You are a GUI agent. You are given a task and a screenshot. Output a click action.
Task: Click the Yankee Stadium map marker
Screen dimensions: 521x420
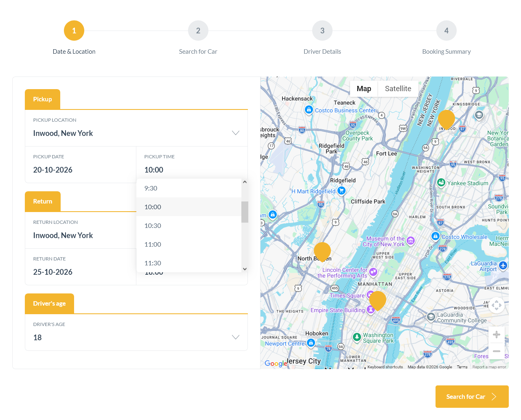coord(441,183)
